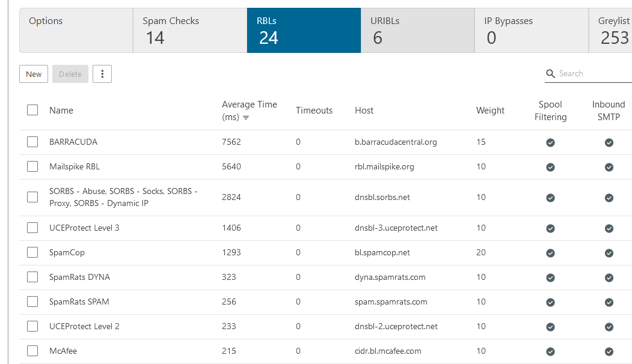Screen dimensions: 632x364
Task: Check the SpamCop row checkbox
Action: (x=32, y=252)
